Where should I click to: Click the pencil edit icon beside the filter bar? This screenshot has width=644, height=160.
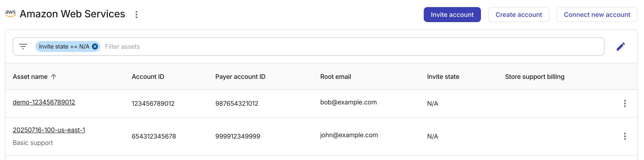pos(621,47)
